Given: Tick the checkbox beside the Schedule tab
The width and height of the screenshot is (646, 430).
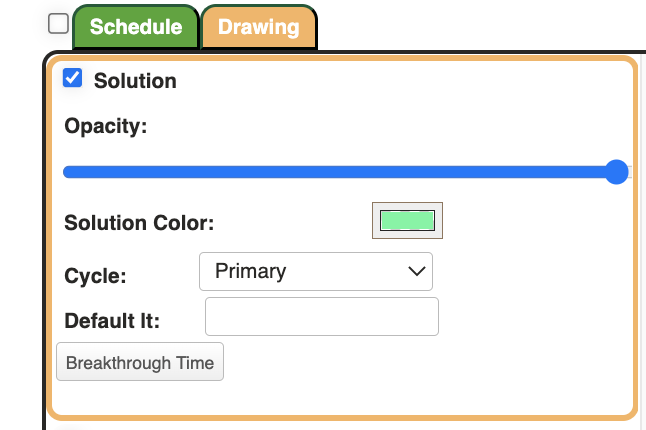Looking at the screenshot, I should [58, 24].
